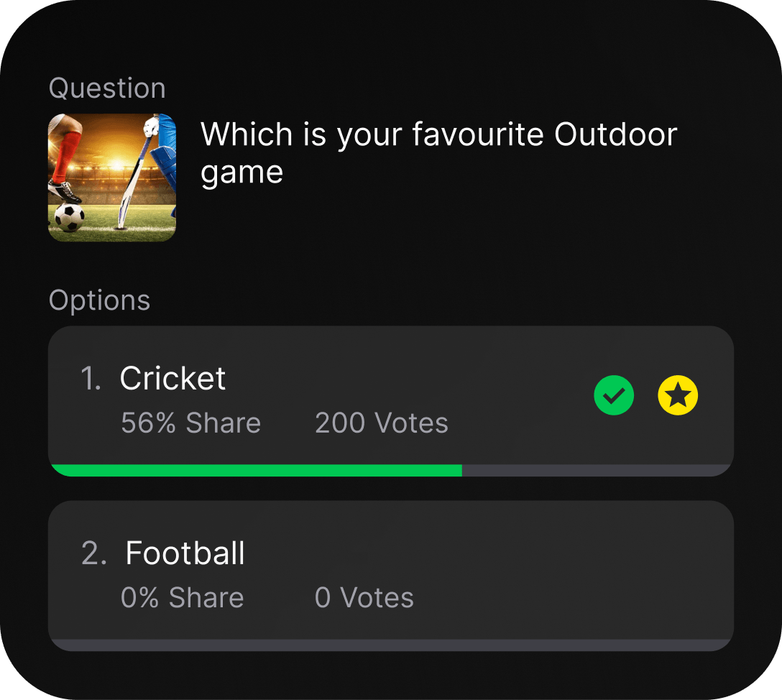This screenshot has height=700, width=782.
Task: Click the word "game" in the question
Action: (241, 173)
